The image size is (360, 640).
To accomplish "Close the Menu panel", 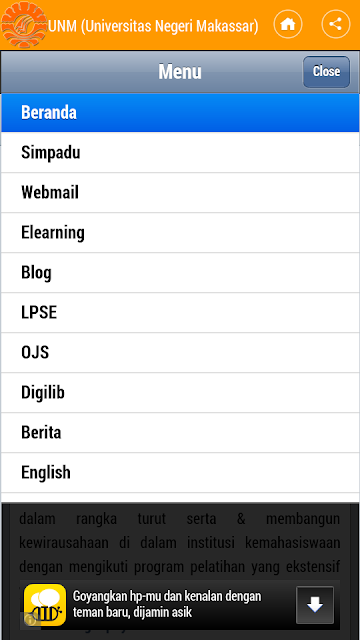I will [x=326, y=72].
